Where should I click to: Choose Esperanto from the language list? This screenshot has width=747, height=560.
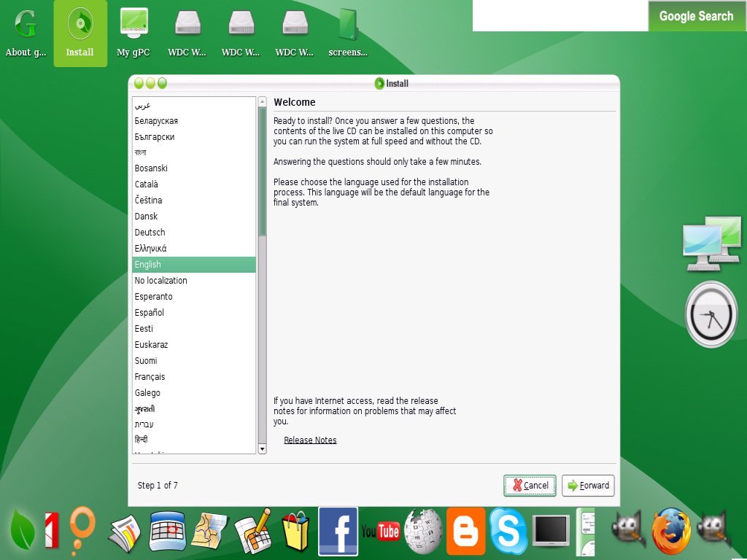coord(194,297)
